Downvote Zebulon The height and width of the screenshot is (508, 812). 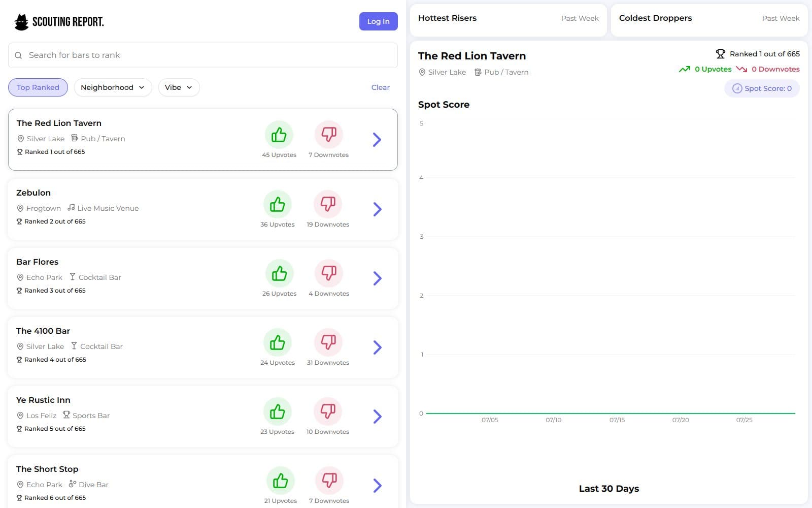[x=328, y=204]
